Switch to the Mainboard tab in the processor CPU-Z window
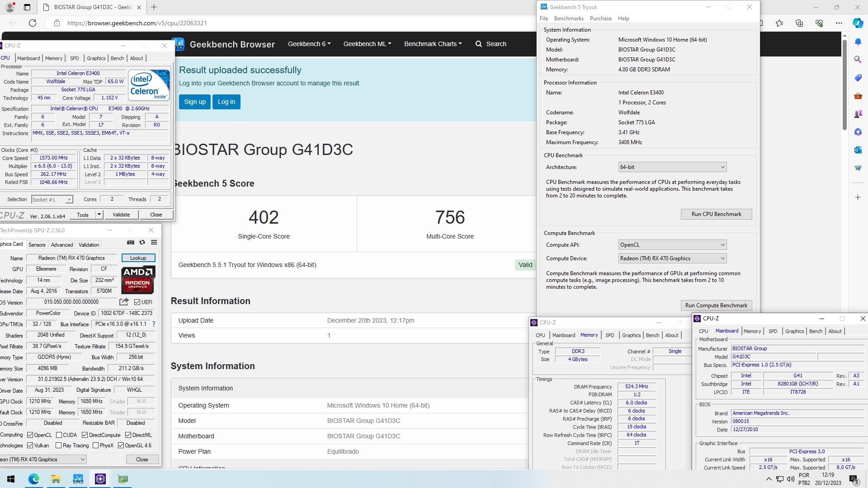Viewport: 868px width, 488px height. click(x=28, y=58)
